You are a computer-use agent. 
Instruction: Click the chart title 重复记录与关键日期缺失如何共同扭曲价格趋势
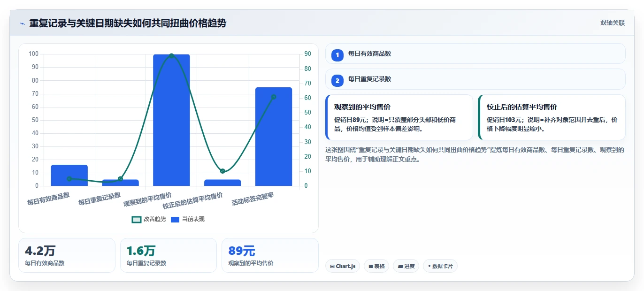pos(128,23)
